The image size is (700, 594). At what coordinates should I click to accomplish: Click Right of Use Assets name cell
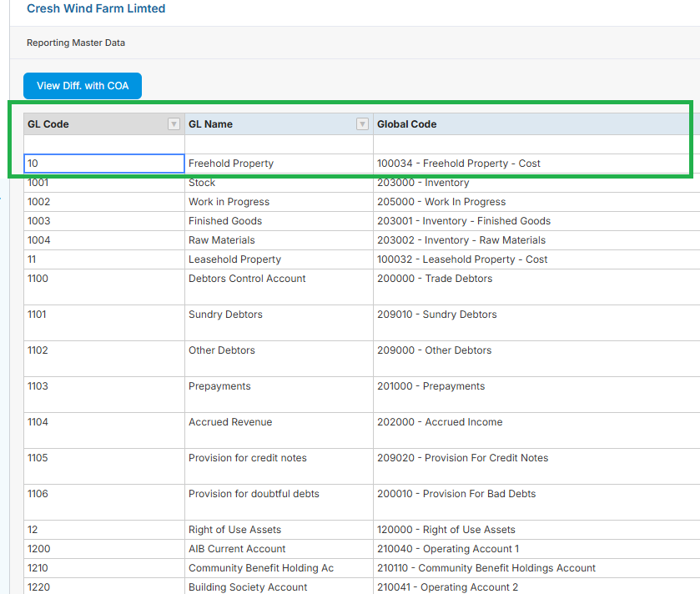click(x=279, y=530)
